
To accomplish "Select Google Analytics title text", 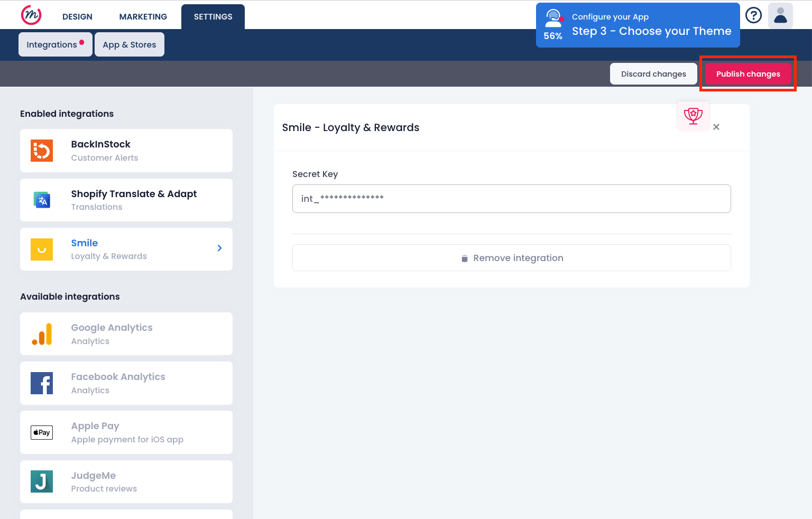I will pos(112,328).
